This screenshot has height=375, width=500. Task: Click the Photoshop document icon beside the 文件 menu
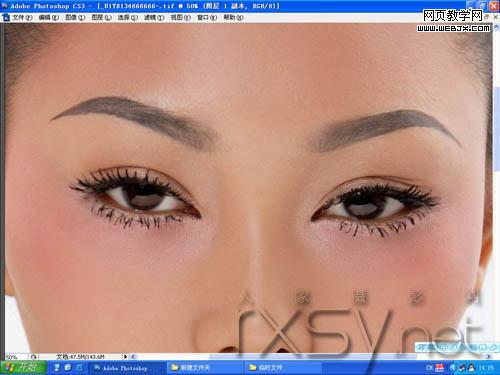(6, 17)
